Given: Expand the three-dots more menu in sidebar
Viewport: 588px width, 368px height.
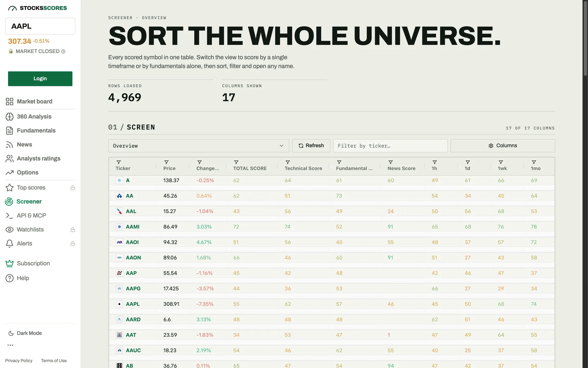Looking at the screenshot, I should point(10,345).
